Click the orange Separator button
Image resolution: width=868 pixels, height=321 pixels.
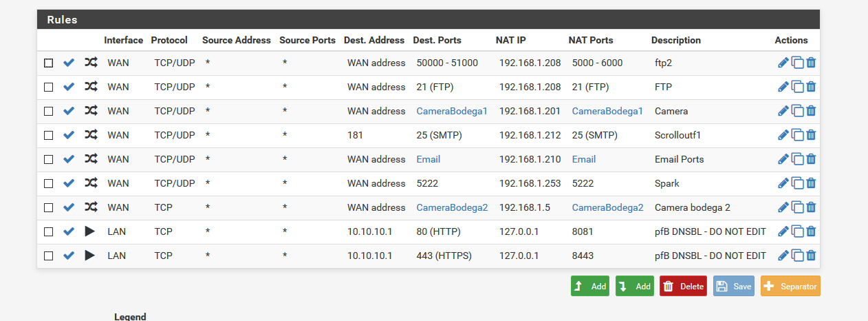click(790, 286)
